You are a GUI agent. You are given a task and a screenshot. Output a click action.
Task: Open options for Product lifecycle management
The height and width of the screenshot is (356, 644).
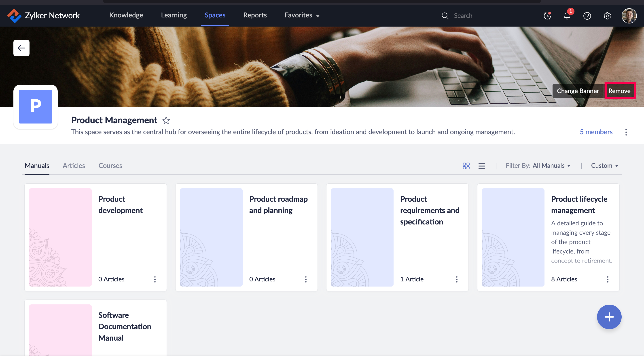pos(608,279)
